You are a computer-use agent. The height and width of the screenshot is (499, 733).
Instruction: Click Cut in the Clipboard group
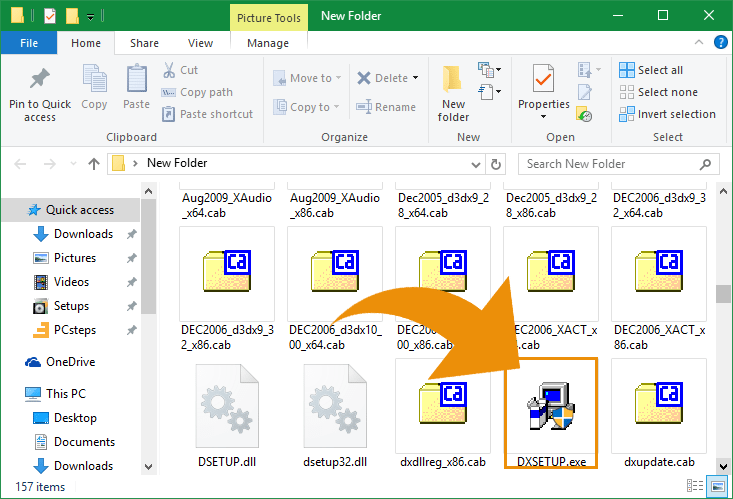(180, 70)
